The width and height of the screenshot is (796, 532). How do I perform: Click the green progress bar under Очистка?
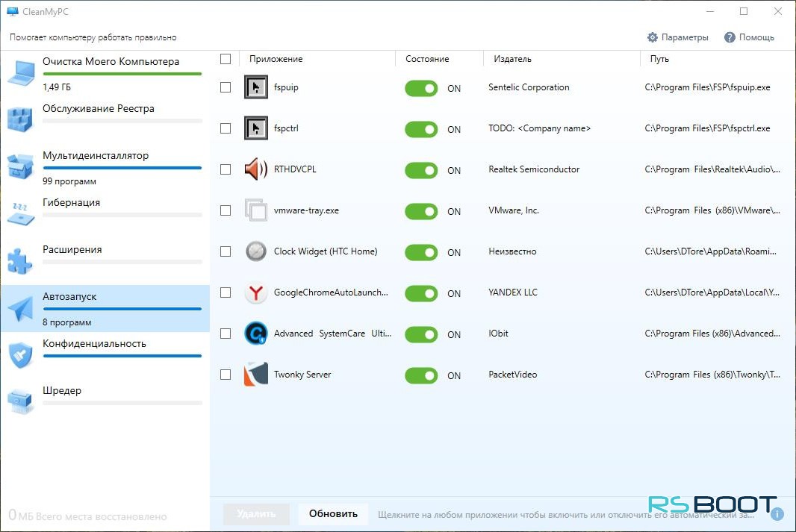click(x=122, y=74)
